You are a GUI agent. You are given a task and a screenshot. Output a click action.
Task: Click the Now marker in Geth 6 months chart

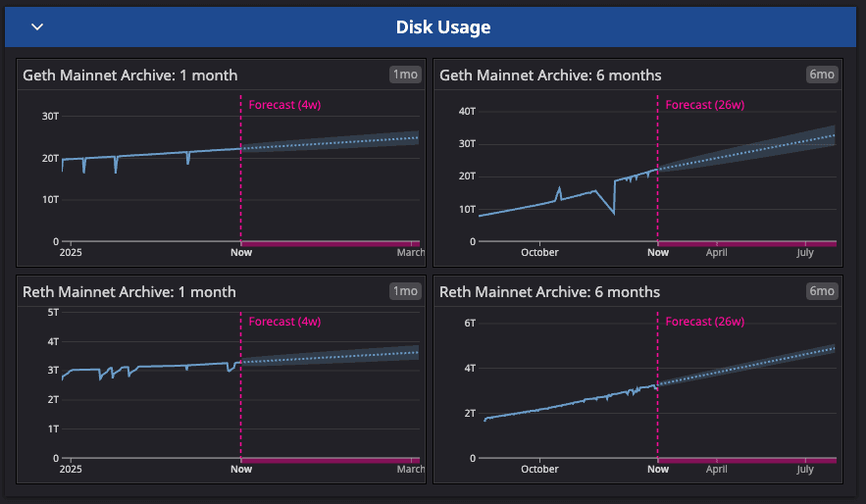tap(658, 252)
